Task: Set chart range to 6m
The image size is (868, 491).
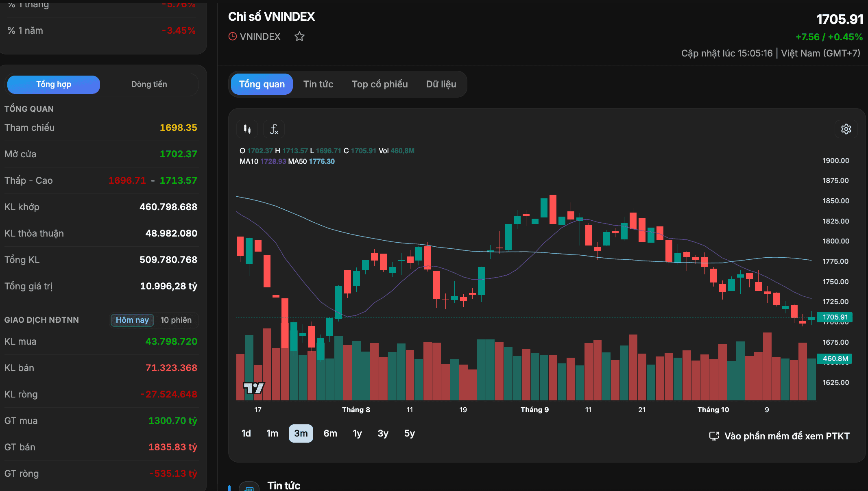Action: tap(330, 434)
